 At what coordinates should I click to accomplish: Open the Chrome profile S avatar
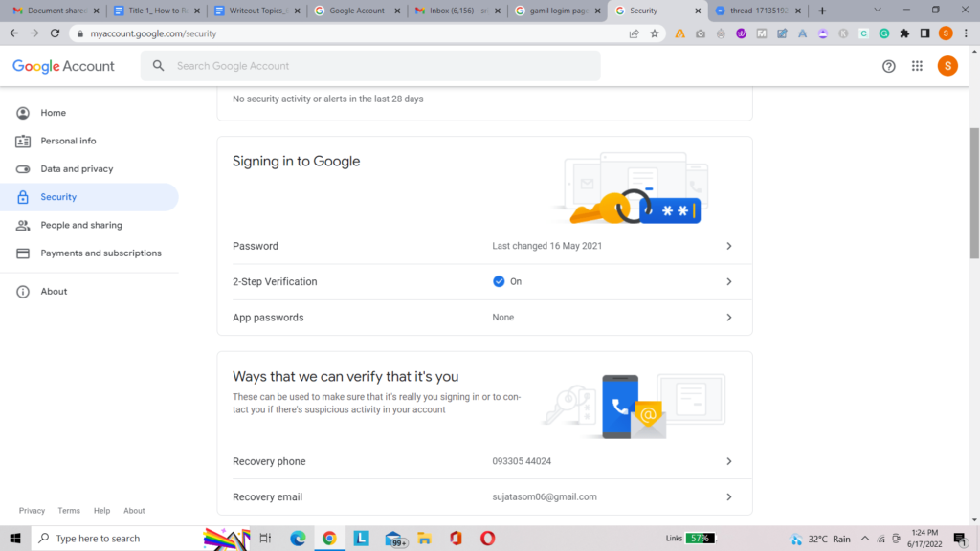point(946,33)
